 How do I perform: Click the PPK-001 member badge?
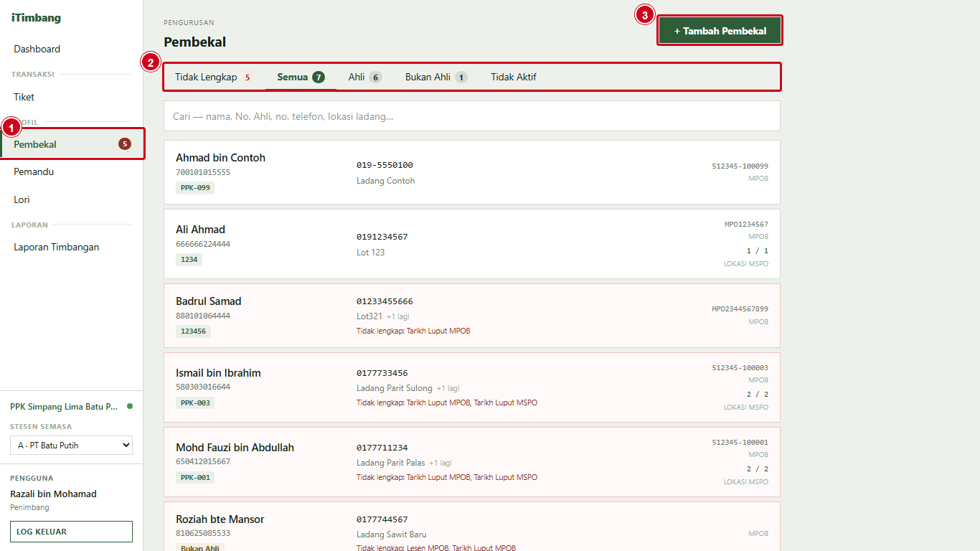coord(195,478)
